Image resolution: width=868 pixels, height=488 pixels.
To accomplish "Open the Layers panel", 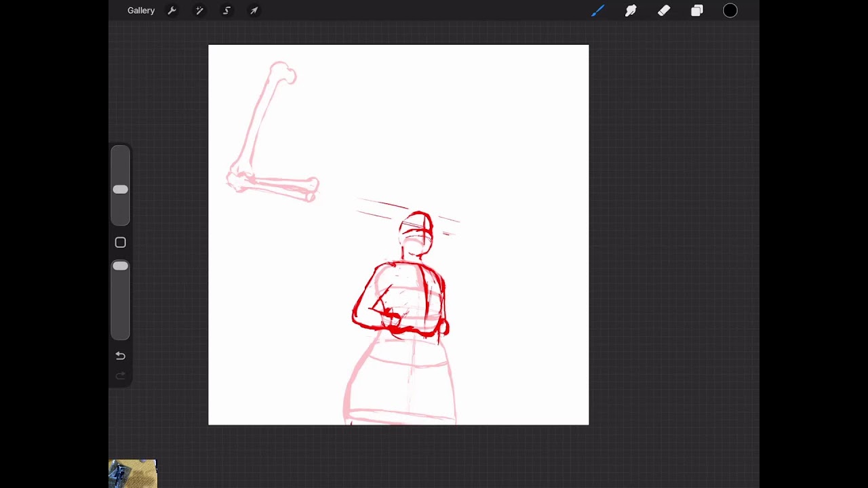I will [697, 11].
